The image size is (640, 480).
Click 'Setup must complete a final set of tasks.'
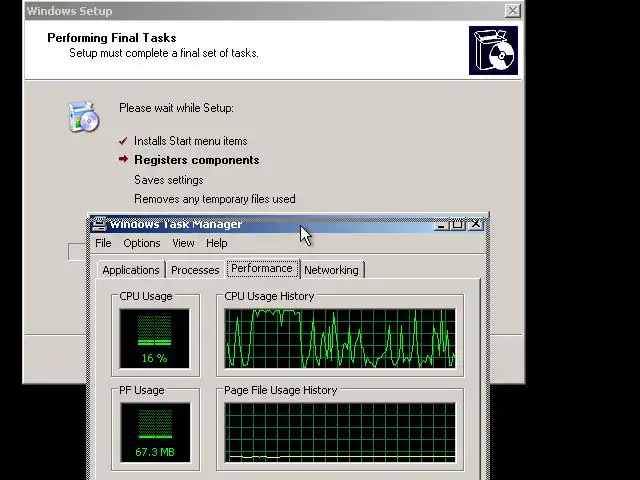(x=164, y=53)
